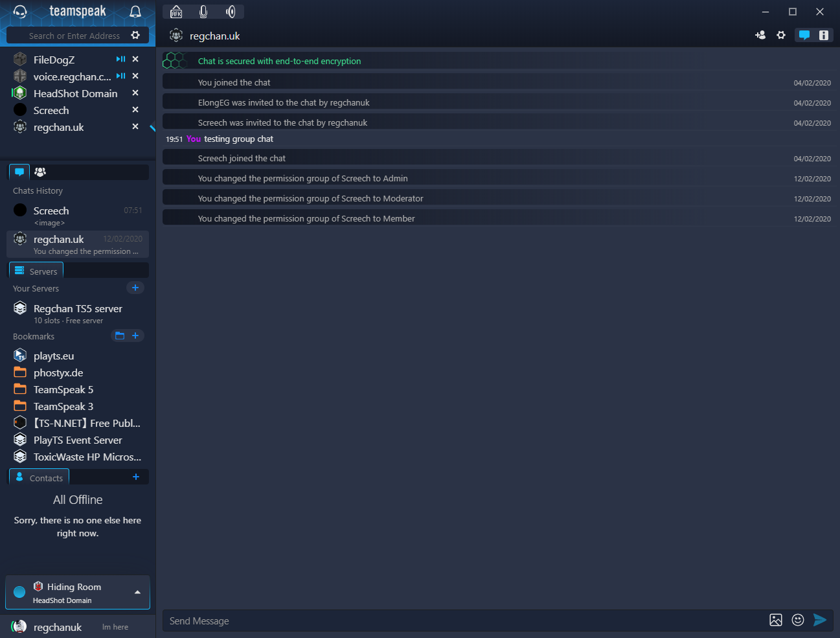Close the FileDogZ tab
This screenshot has width=840, height=638.
[x=135, y=59]
